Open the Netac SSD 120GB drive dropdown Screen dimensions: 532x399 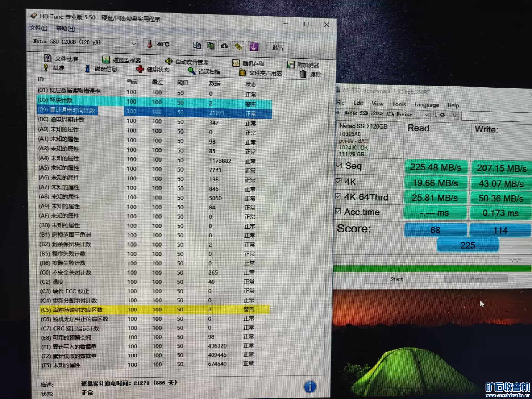click(x=85, y=42)
